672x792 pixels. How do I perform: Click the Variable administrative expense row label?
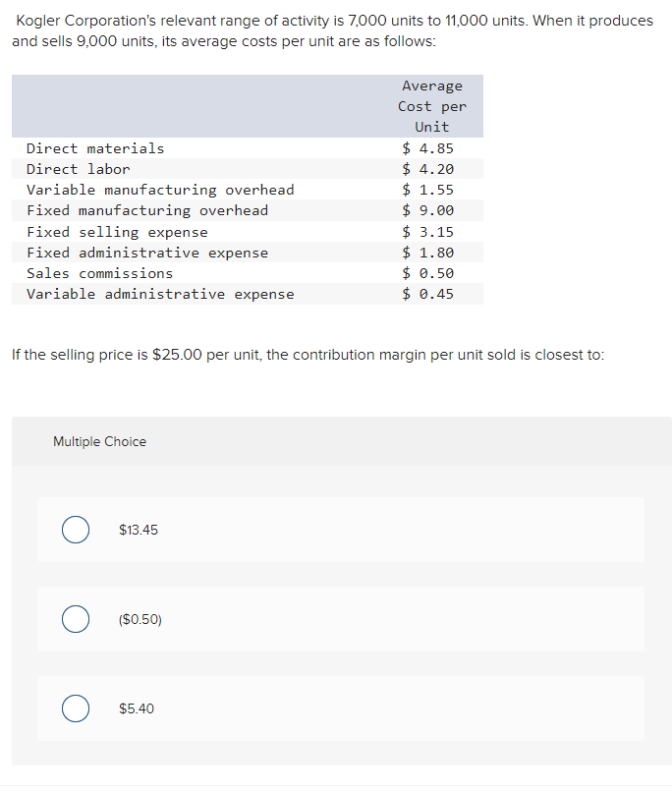(160, 294)
